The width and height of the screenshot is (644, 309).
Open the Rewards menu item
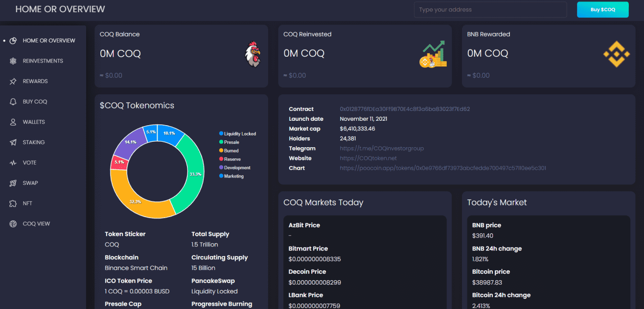click(35, 81)
